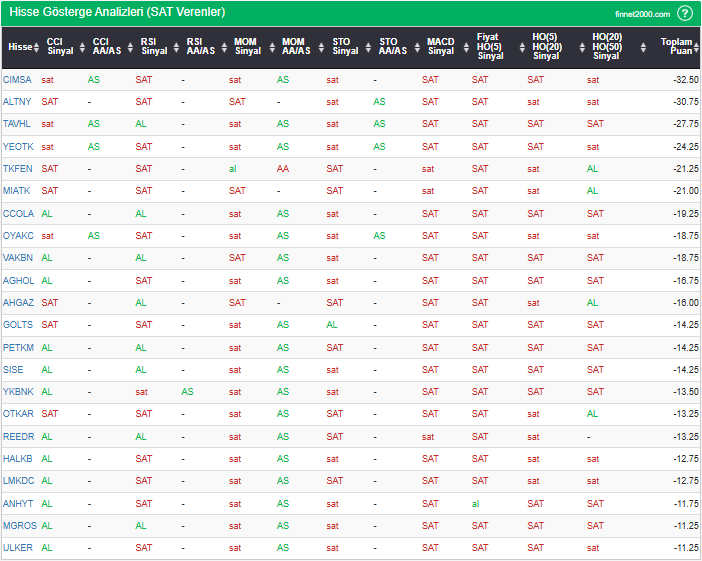Open ULKER stock link

coord(18,547)
